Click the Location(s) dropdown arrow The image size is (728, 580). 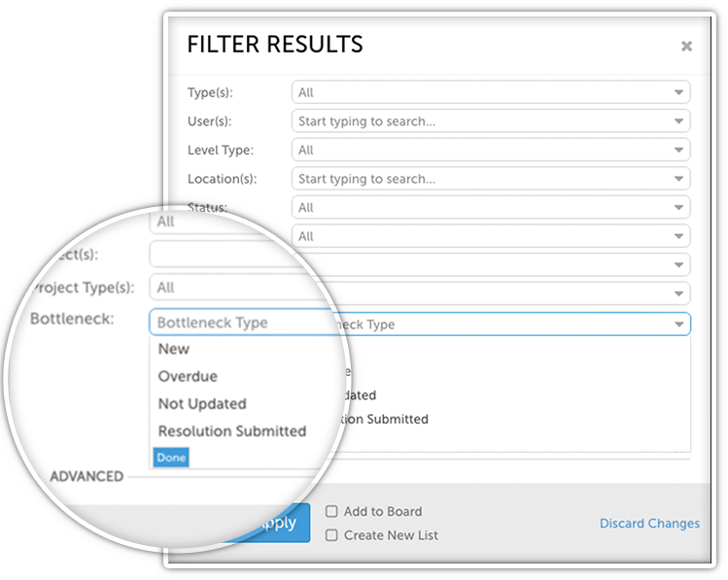click(x=678, y=179)
